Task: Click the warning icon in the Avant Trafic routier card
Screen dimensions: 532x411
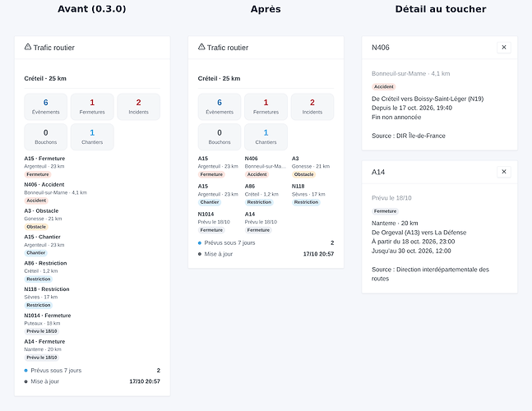Action: pyautogui.click(x=28, y=47)
